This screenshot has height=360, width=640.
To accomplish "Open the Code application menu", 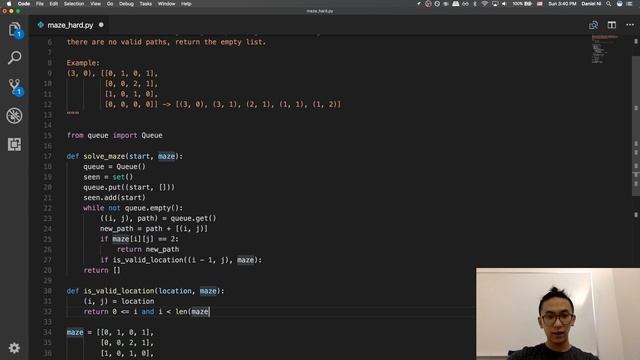I will (24, 4).
